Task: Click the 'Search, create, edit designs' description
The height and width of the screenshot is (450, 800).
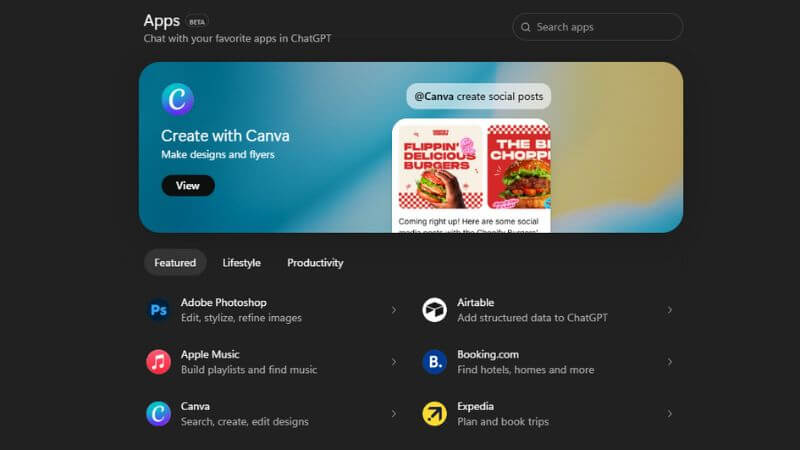Action: coord(244,421)
